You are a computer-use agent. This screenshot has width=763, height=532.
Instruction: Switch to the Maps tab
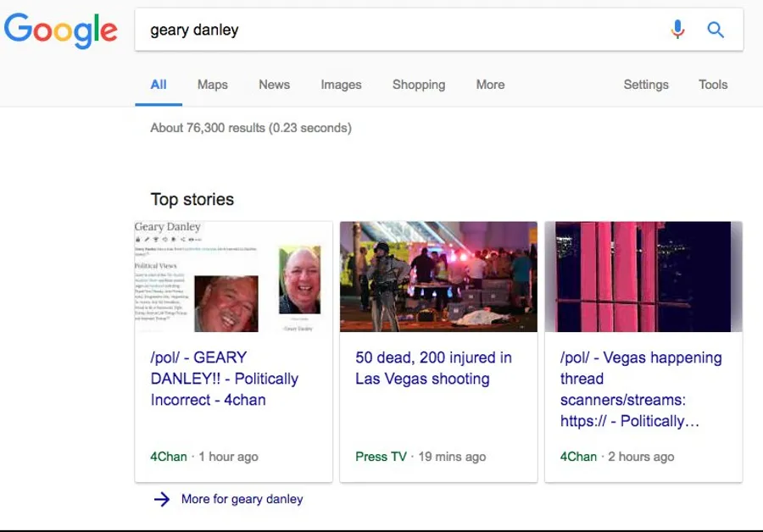pyautogui.click(x=213, y=85)
